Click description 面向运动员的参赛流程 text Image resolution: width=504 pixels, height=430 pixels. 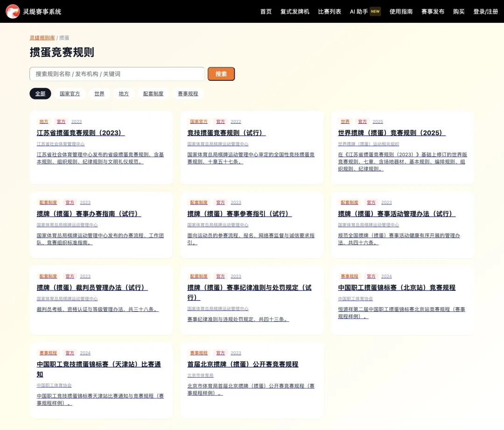coord(251,239)
